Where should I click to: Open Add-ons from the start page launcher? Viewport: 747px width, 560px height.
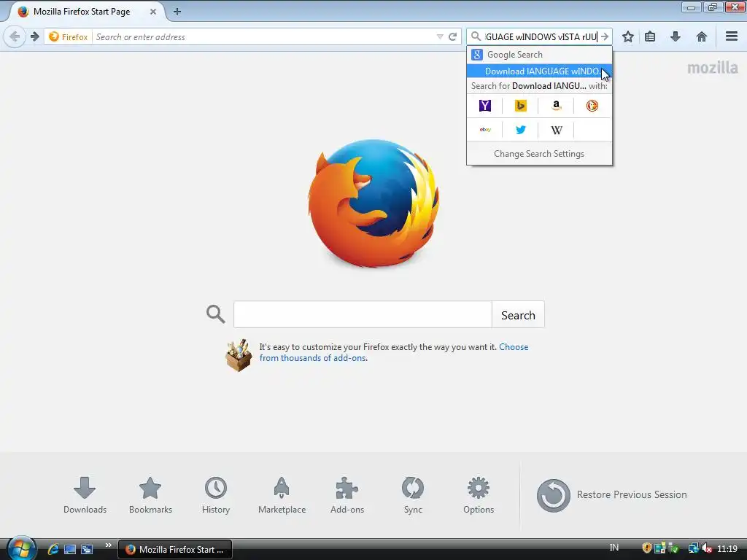[x=347, y=495]
